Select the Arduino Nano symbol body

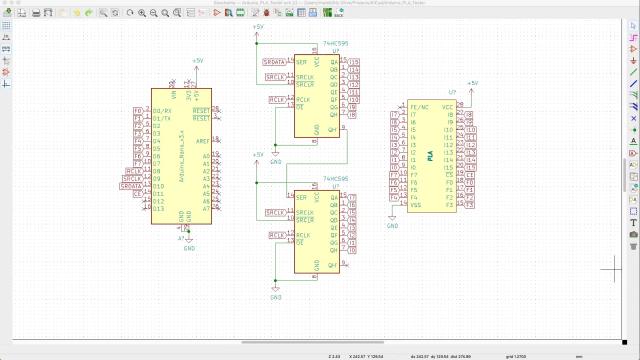(181, 156)
